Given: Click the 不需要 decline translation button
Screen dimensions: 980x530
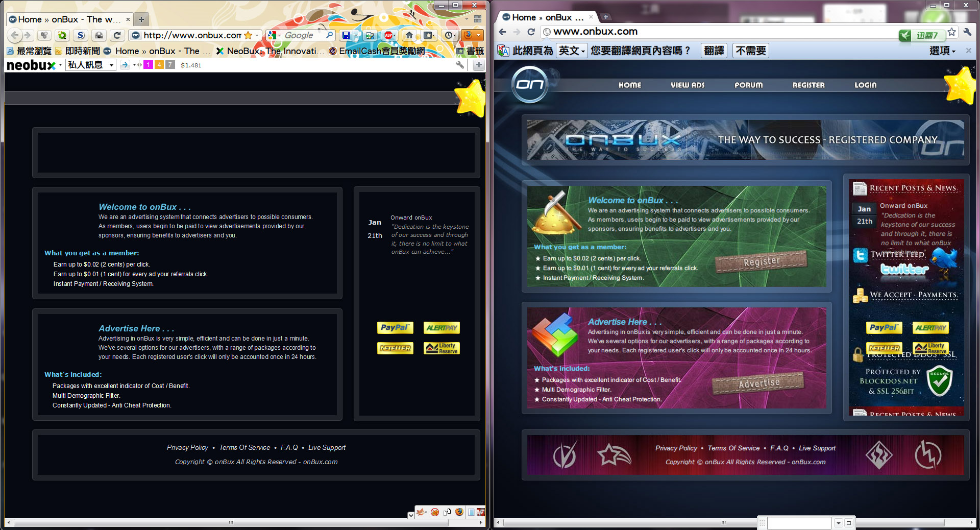Looking at the screenshot, I should [751, 51].
